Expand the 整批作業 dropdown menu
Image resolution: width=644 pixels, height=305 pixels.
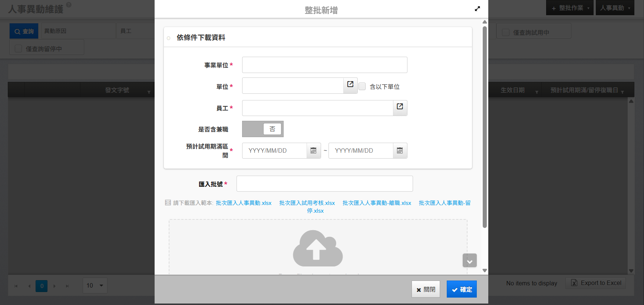[x=569, y=8]
